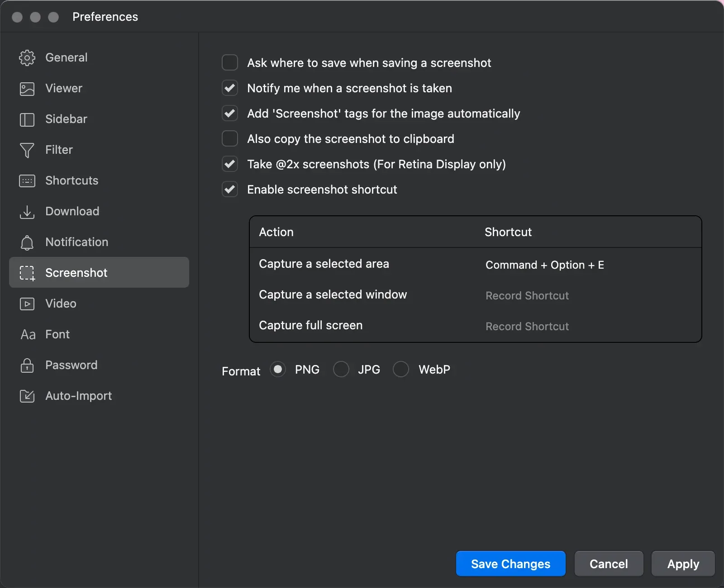
Task: Click the Font Aa icon
Action: (28, 335)
